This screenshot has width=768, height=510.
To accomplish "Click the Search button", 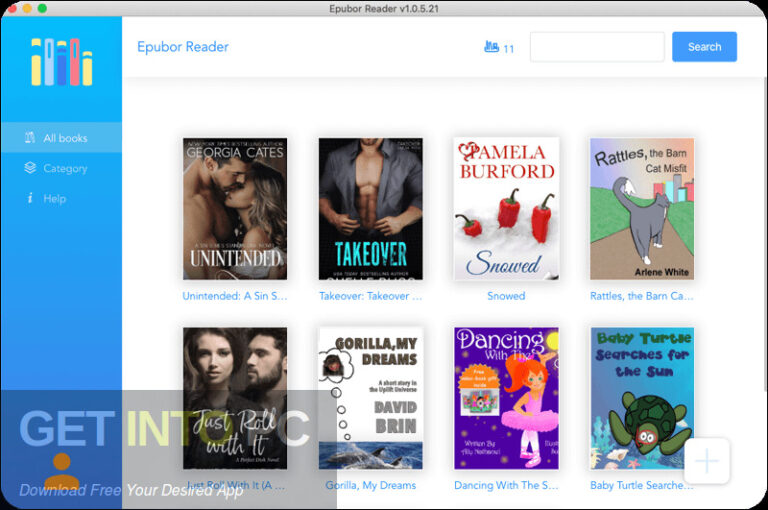I will coord(704,47).
